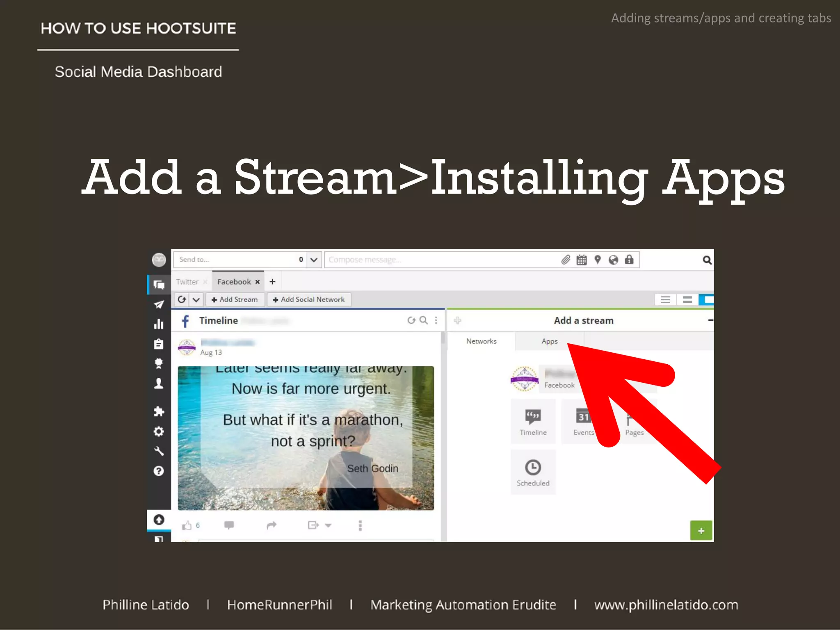
Task: Refresh the Timeline stream
Action: pyautogui.click(x=411, y=320)
